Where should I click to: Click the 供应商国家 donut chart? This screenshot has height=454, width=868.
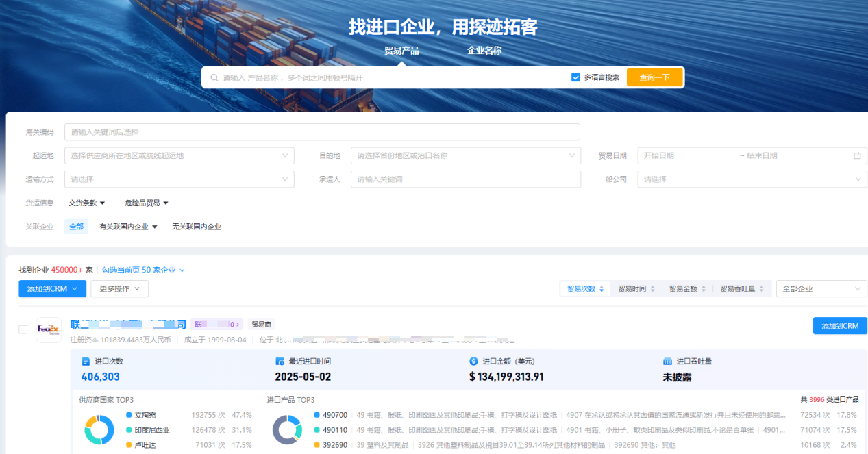(100, 430)
